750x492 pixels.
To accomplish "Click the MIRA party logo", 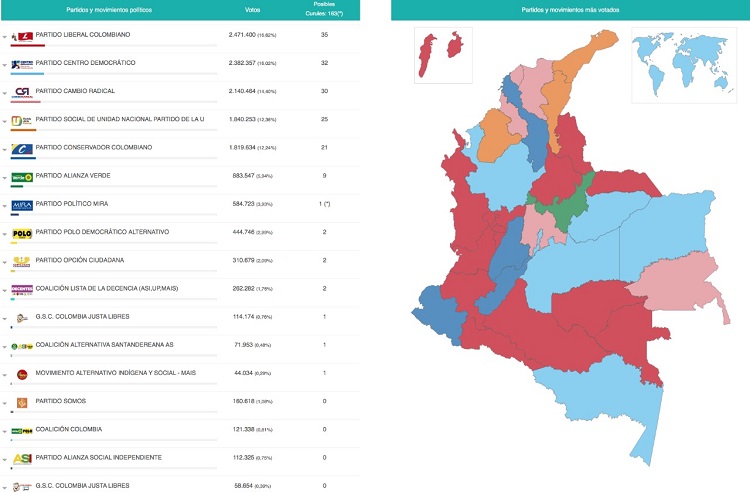I will click(x=22, y=206).
